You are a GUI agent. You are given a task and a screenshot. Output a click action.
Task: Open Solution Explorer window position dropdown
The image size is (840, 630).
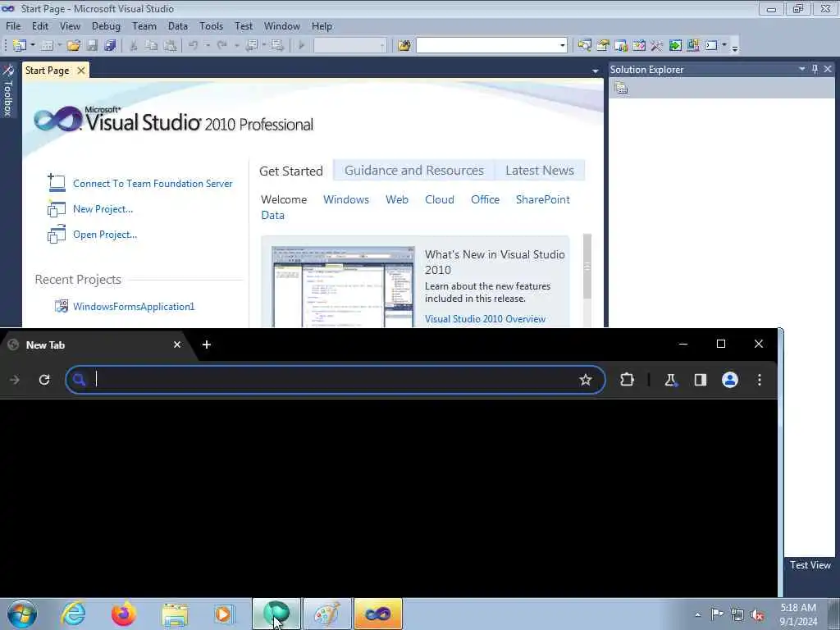pos(802,69)
